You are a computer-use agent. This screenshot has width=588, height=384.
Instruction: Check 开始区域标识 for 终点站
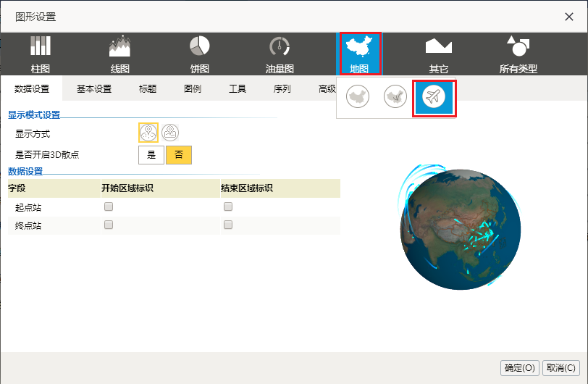click(x=109, y=225)
